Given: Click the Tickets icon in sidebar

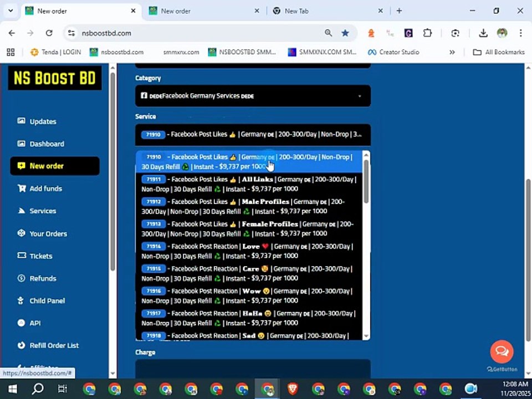Looking at the screenshot, I should point(22,255).
